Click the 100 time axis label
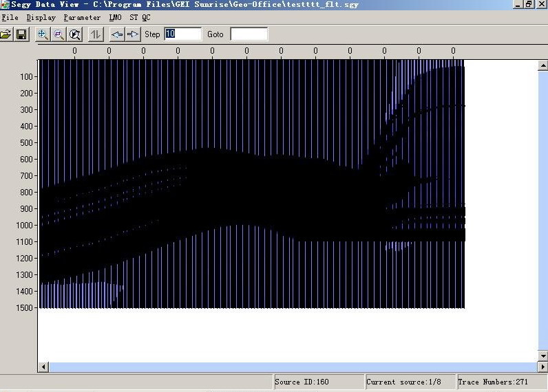This screenshot has width=548, height=392. tap(27, 77)
